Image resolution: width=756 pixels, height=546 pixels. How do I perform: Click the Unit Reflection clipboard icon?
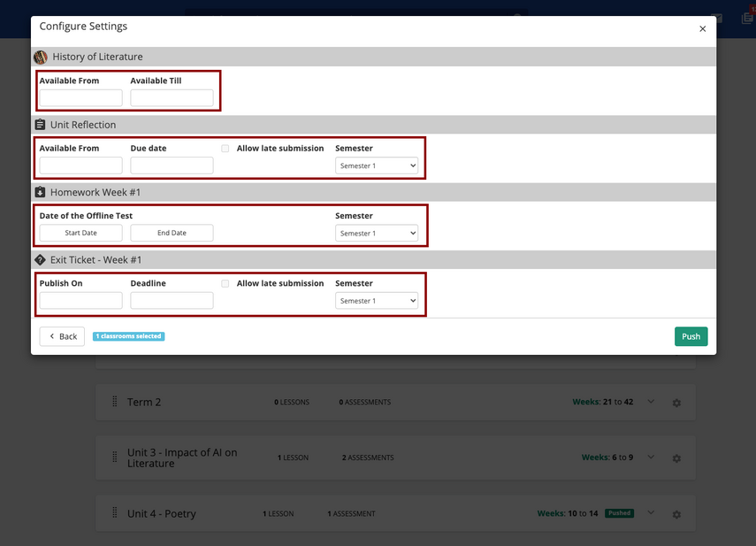(41, 125)
